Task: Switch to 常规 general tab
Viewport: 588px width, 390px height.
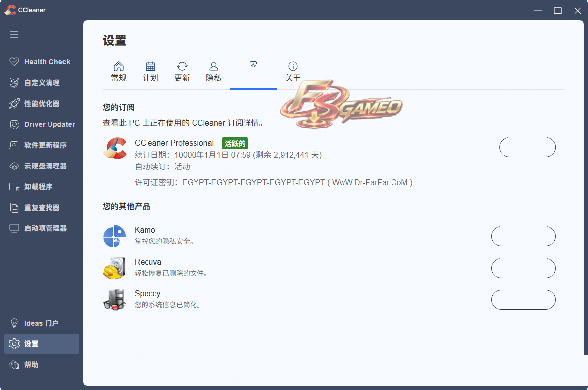Action: [119, 72]
